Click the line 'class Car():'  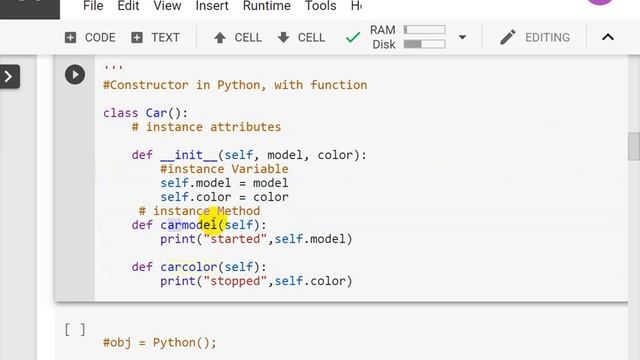(145, 113)
